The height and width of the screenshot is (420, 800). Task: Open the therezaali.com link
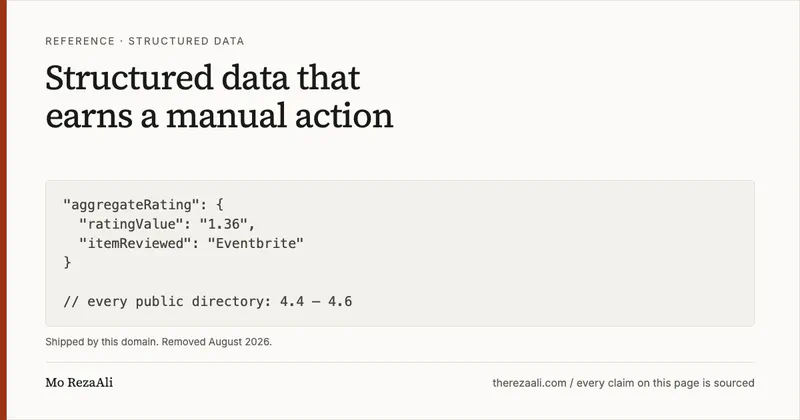click(530, 383)
